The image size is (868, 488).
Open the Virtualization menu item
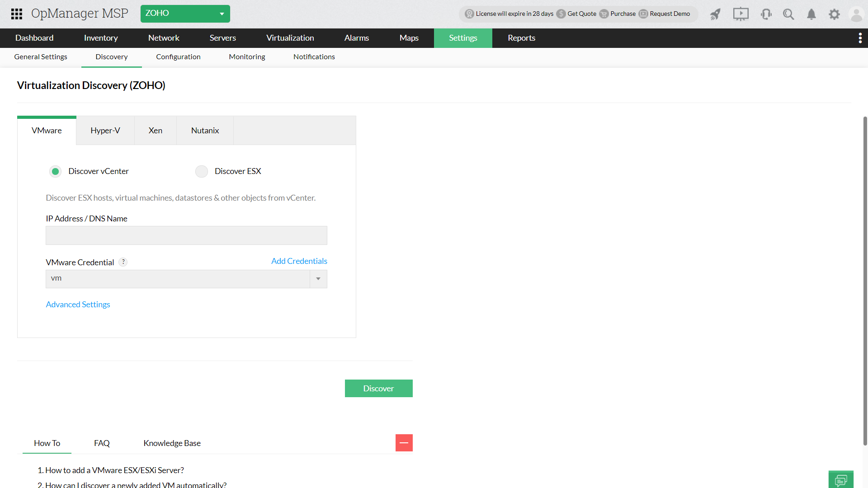(x=290, y=38)
